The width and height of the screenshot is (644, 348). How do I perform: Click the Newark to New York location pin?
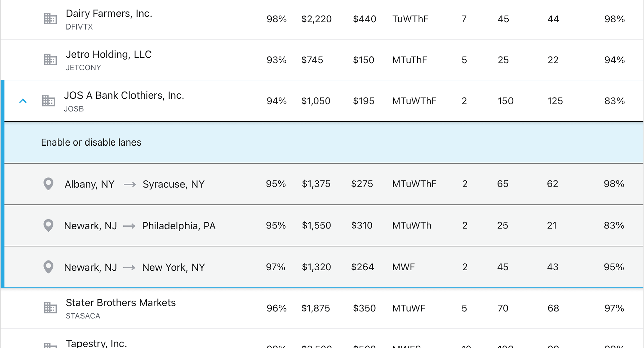[48, 267]
